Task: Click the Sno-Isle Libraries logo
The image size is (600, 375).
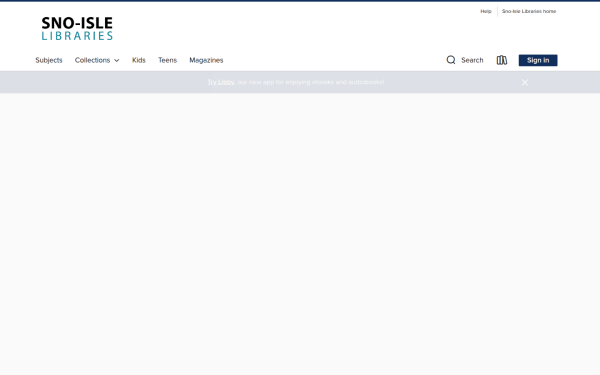Action: pos(77,28)
